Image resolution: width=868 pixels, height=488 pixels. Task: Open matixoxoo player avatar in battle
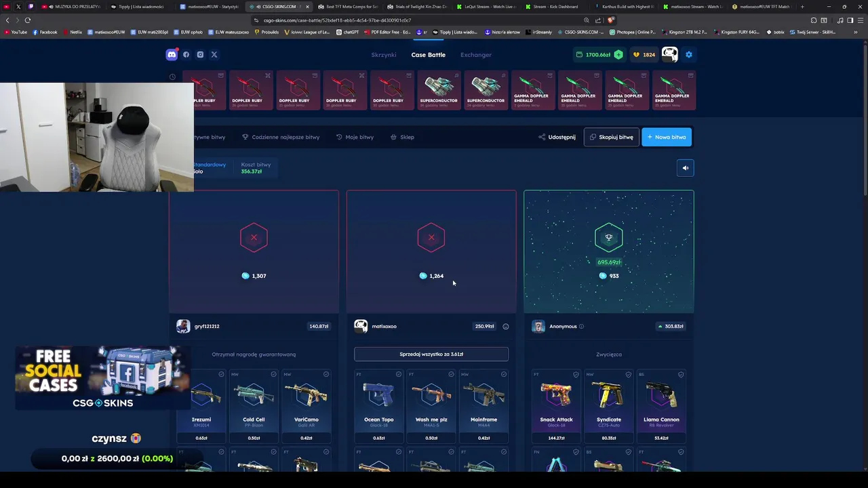[x=361, y=327]
